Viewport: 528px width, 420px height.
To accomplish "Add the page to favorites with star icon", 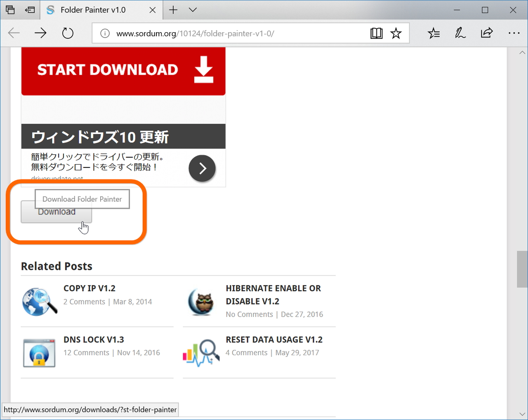I will 396,33.
